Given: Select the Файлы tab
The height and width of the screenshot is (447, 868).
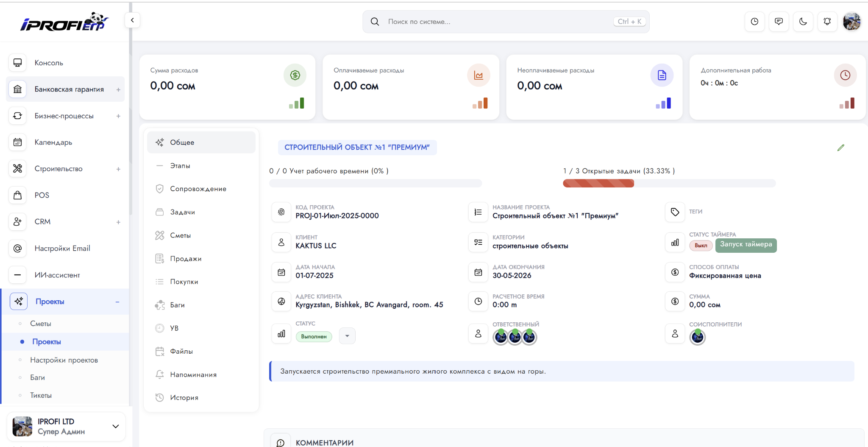Looking at the screenshot, I should [x=201, y=351].
